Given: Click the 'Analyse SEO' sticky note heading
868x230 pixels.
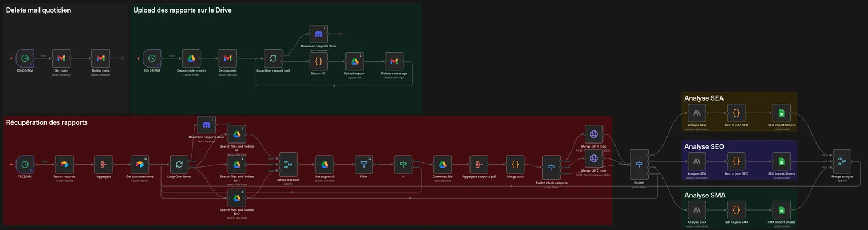Looking at the screenshot, I should [704, 146].
